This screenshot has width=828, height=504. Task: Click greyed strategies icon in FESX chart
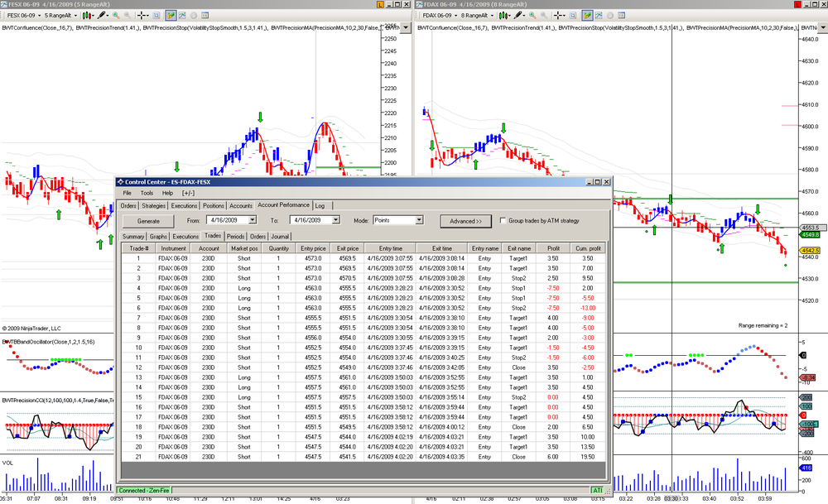pyautogui.click(x=194, y=15)
